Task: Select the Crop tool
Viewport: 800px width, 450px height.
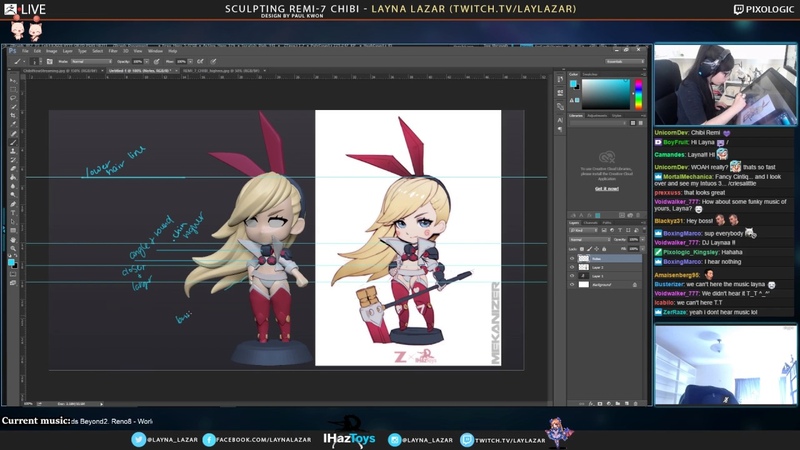Action: [x=13, y=116]
